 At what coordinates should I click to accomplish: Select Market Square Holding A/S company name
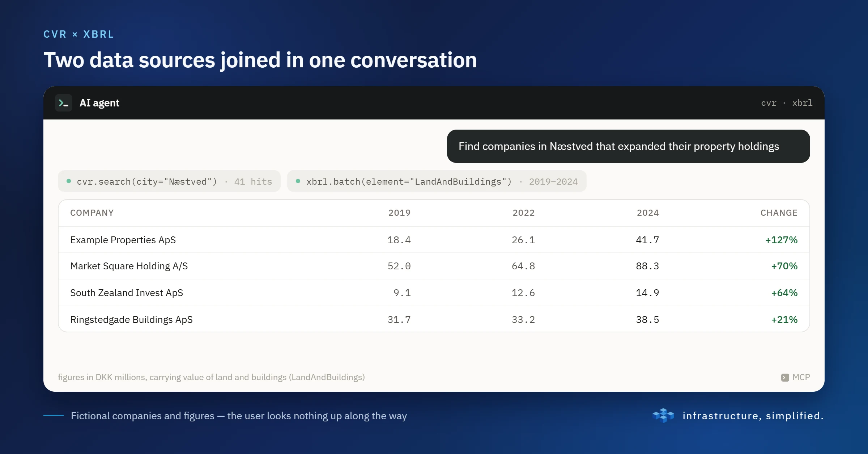(129, 266)
